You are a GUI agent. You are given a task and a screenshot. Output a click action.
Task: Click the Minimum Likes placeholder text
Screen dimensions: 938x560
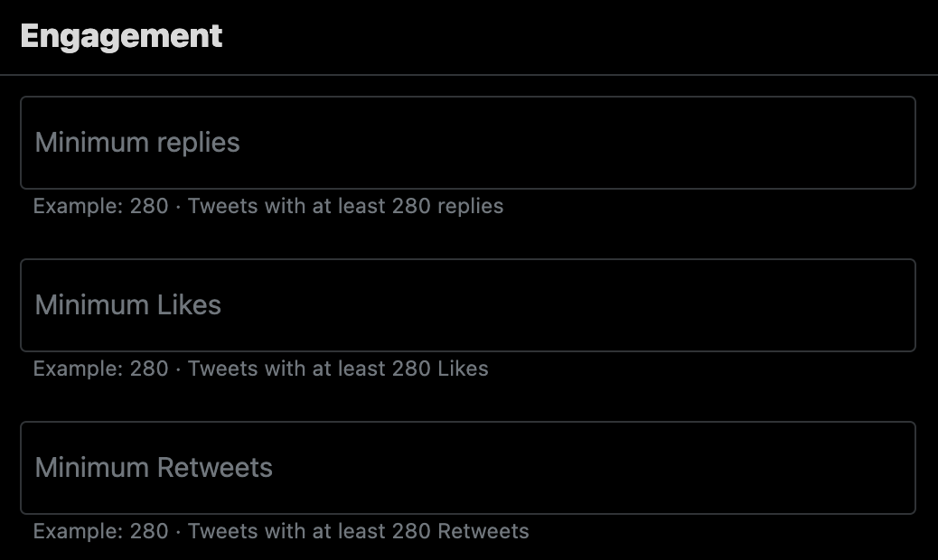point(127,305)
